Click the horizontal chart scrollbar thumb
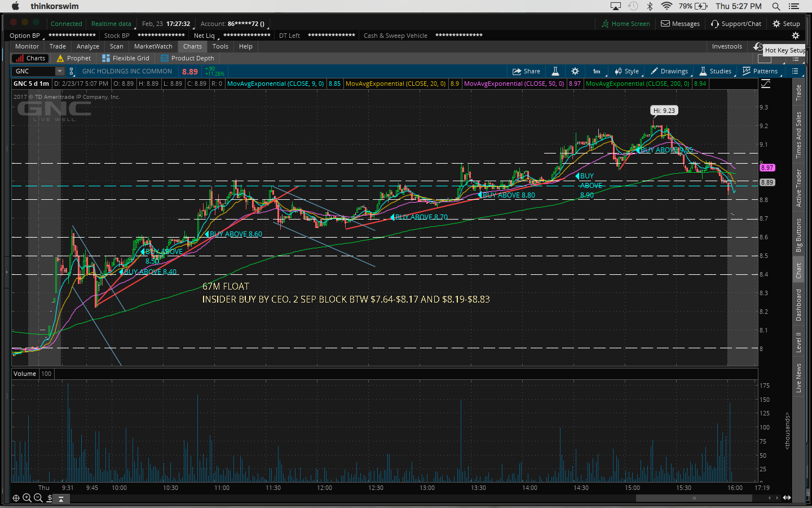Image resolution: width=812 pixels, height=508 pixels. tap(694, 498)
